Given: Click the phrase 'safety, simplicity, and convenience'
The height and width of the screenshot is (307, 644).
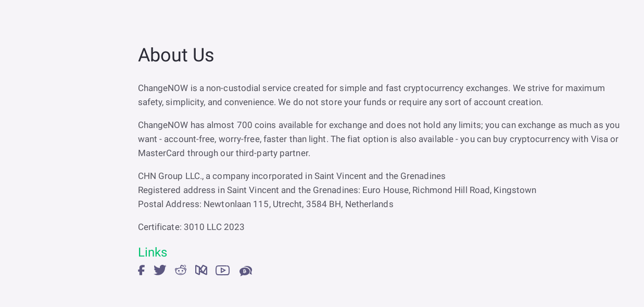Looking at the screenshot, I should [207, 102].
